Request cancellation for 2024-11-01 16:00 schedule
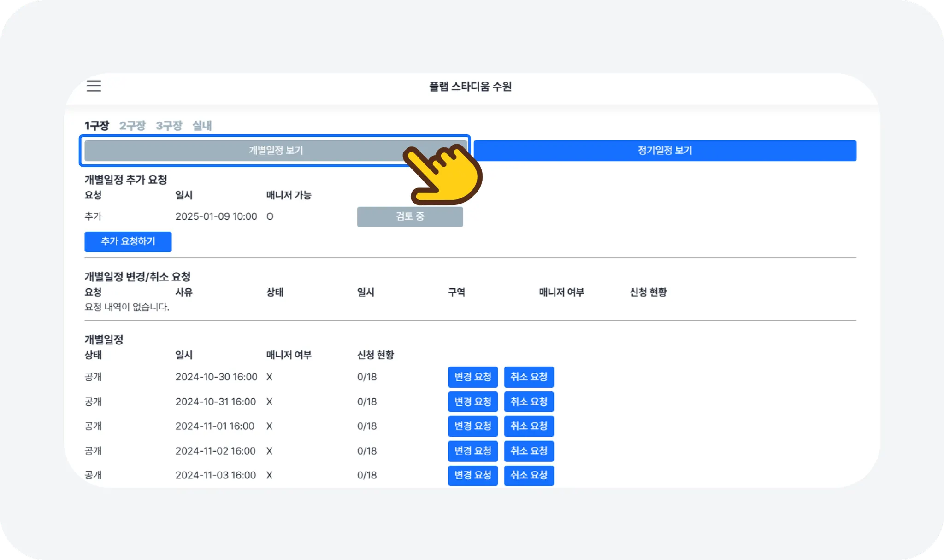This screenshot has width=944, height=560. (529, 426)
